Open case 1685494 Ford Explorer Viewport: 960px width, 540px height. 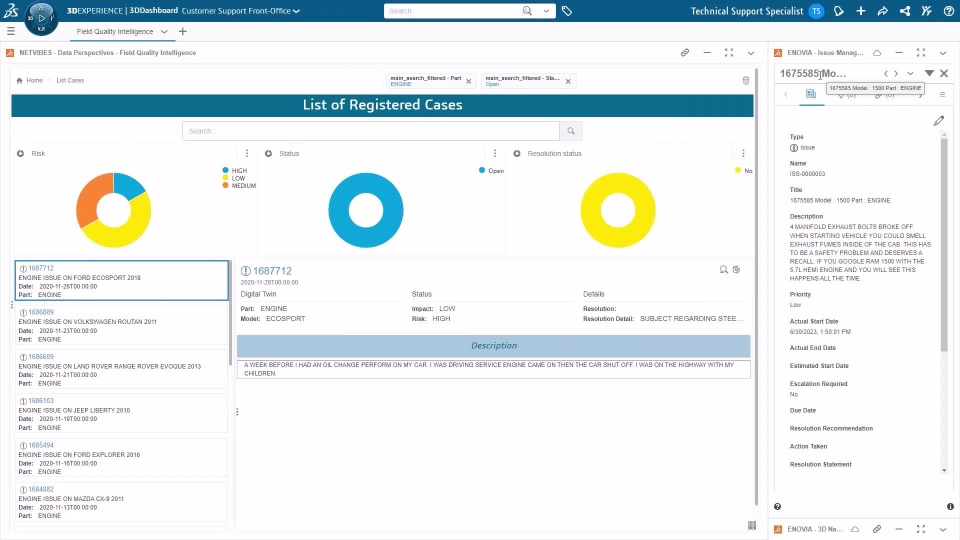(121, 458)
